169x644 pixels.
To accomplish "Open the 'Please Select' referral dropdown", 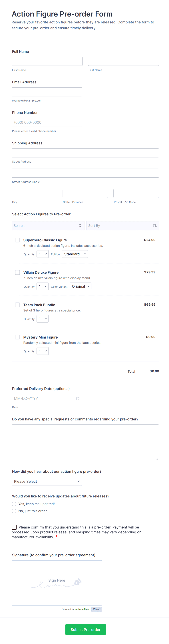I will click(x=47, y=481).
